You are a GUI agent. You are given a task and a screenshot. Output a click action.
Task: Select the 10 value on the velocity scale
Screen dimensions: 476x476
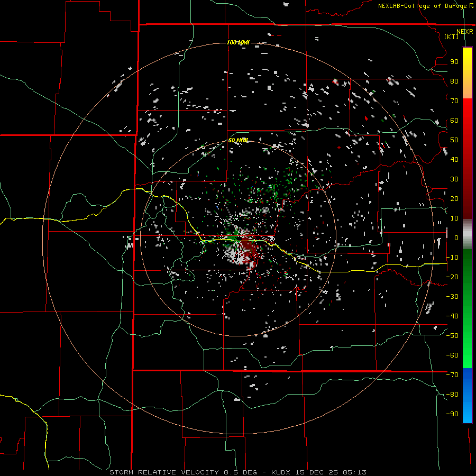click(454, 218)
